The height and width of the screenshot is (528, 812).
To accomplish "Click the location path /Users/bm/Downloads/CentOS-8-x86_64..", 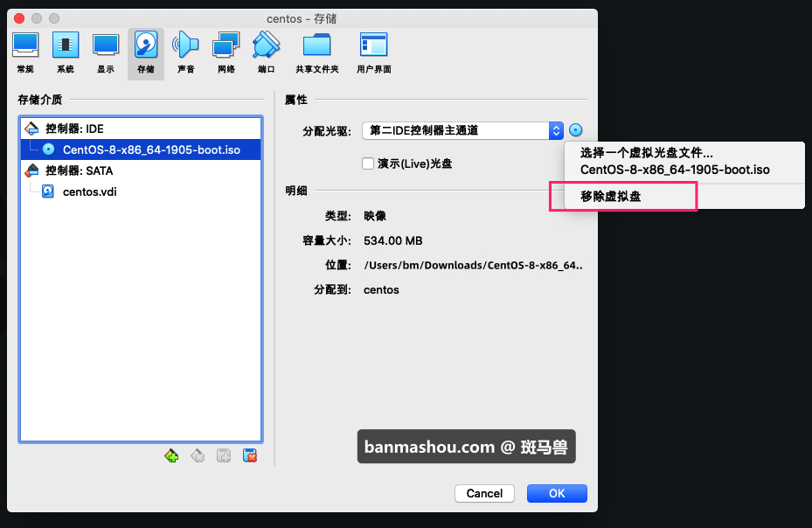I will pos(474,265).
